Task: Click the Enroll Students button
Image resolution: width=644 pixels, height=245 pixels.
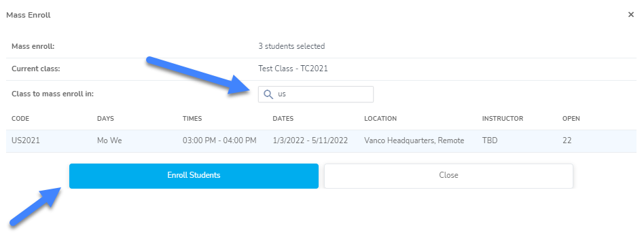Action: tap(194, 176)
